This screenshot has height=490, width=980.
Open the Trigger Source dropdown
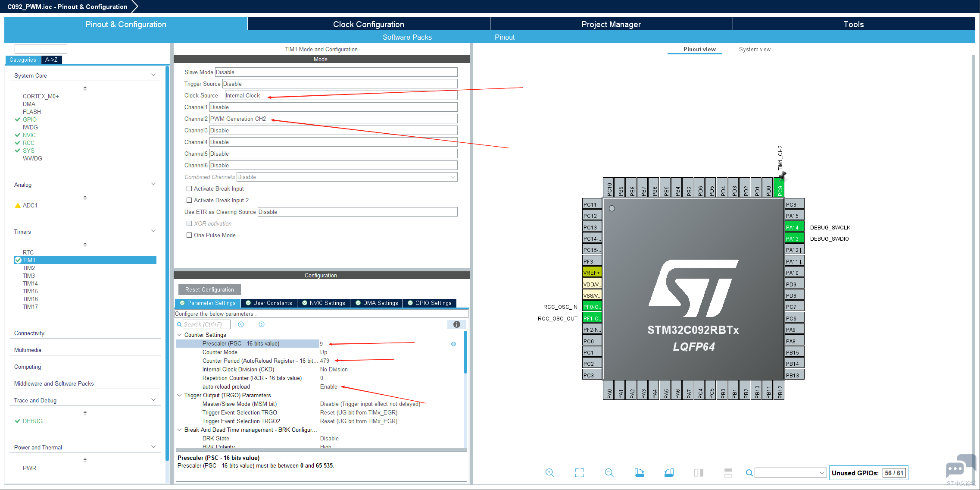[x=340, y=84]
